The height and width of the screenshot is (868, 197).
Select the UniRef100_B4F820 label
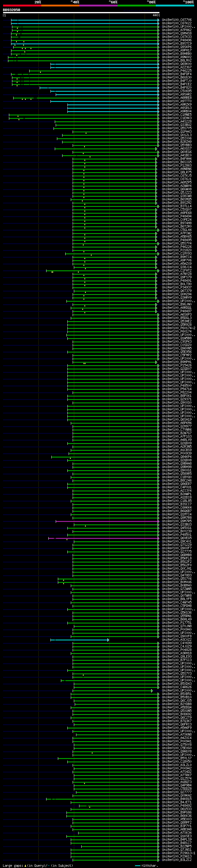(x=176, y=88)
